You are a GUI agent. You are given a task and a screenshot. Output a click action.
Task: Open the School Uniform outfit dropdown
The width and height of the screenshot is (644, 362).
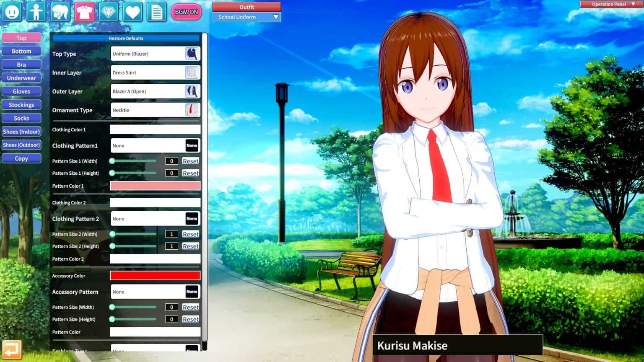pyautogui.click(x=246, y=17)
